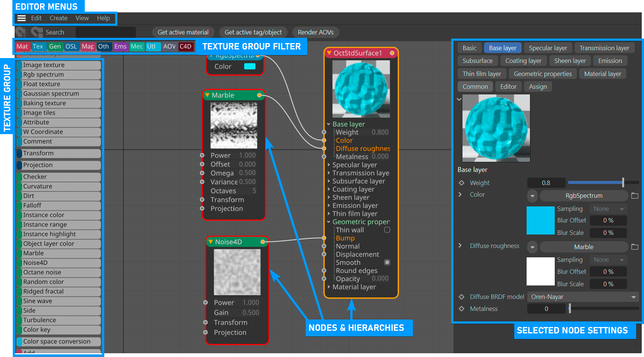Viewport: 644px width, 357px height.
Task: Collapse the Marble node triangle
Action: click(207, 95)
